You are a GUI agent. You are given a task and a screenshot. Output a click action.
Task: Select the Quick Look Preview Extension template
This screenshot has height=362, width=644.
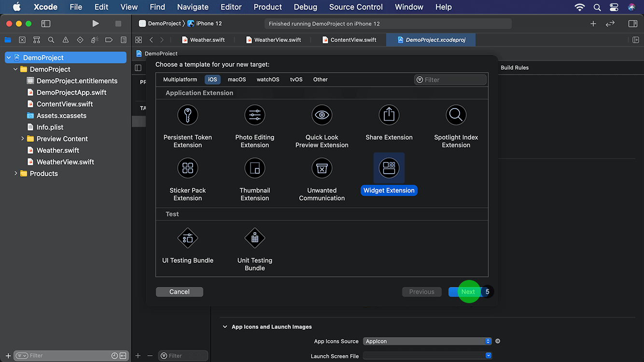[322, 126]
